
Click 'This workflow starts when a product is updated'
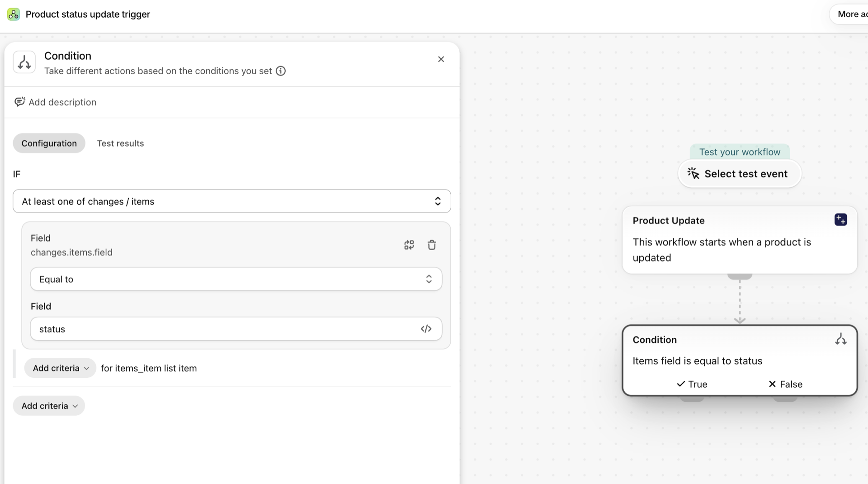(722, 250)
